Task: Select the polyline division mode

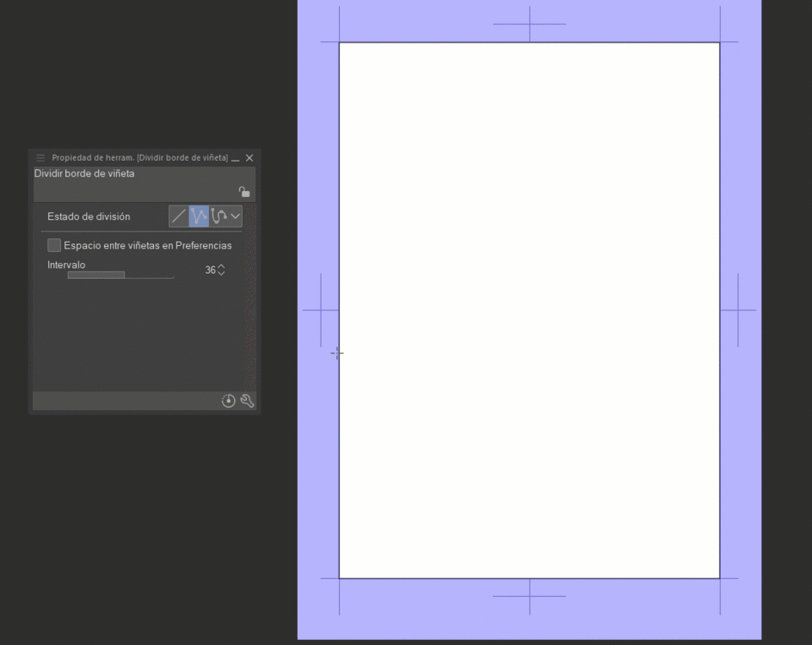Action: point(199,216)
